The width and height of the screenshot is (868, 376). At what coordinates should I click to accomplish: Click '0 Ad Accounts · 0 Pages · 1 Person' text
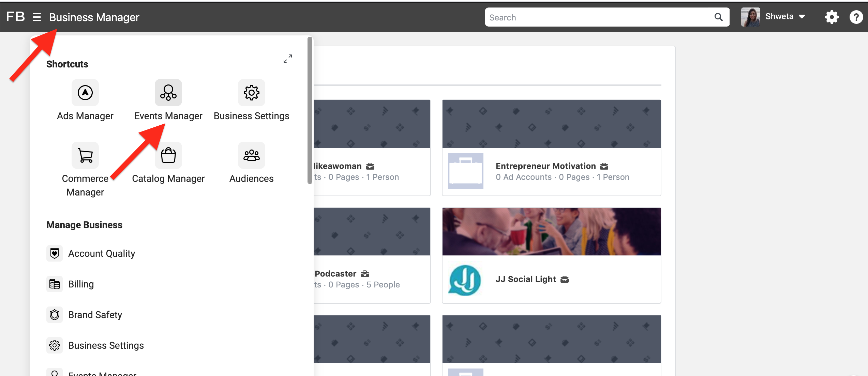pos(563,177)
